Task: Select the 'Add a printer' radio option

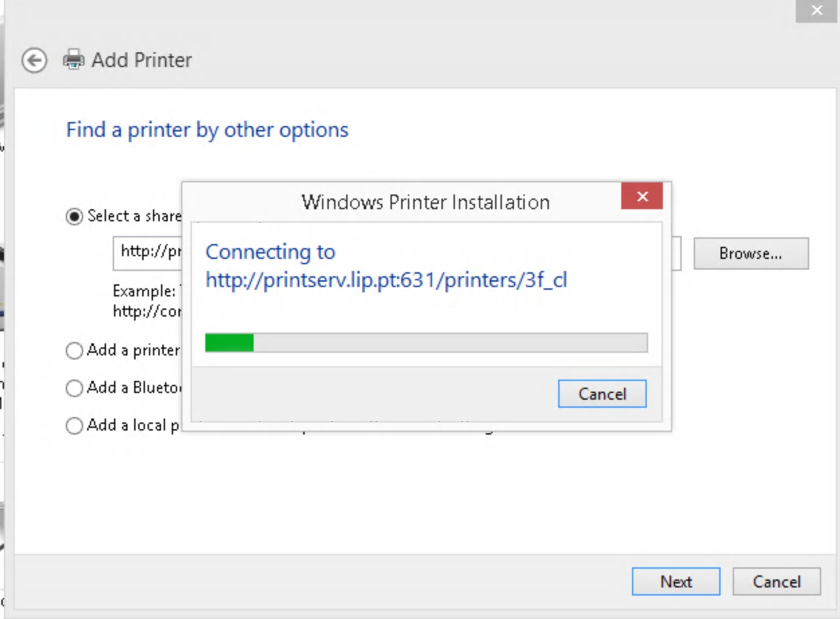Action: pos(74,351)
